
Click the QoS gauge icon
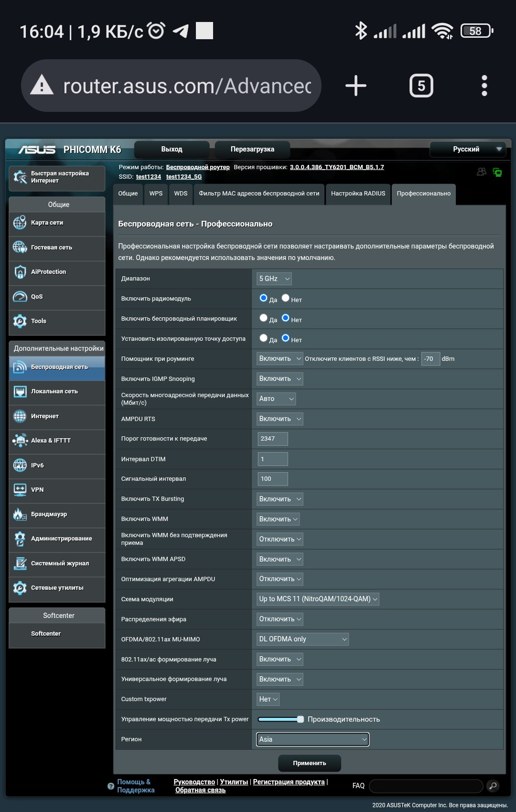pyautogui.click(x=20, y=297)
